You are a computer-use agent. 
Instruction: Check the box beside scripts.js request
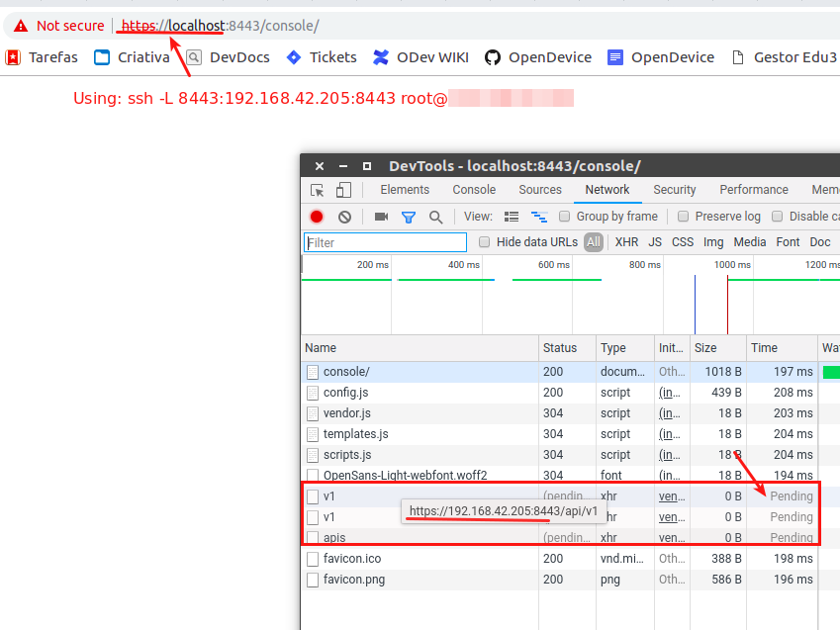coord(312,455)
